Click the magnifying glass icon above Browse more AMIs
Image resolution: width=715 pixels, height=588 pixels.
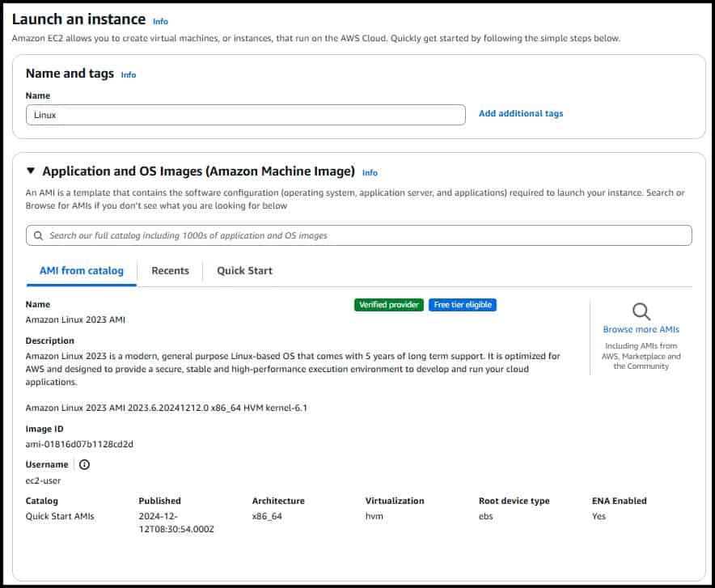point(641,311)
